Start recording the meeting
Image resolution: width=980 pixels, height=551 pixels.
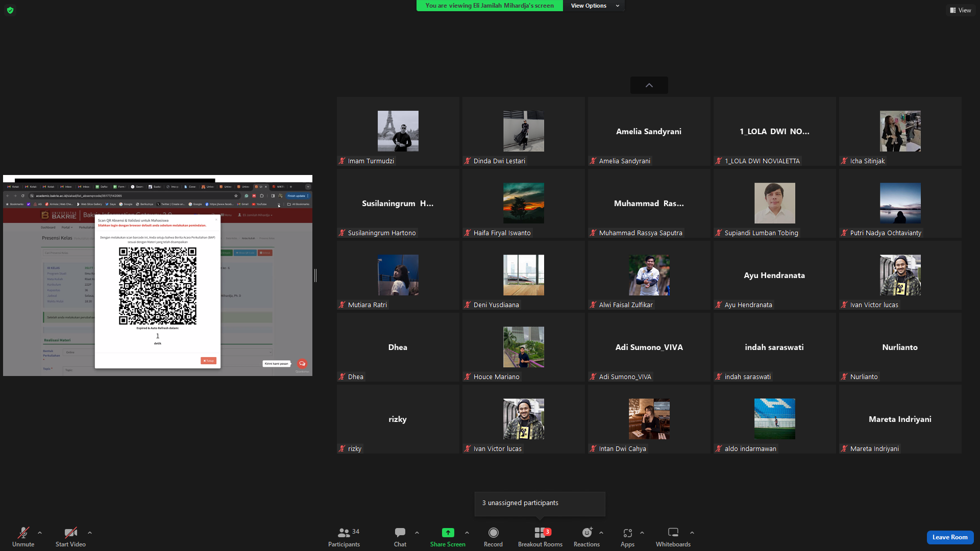click(493, 537)
